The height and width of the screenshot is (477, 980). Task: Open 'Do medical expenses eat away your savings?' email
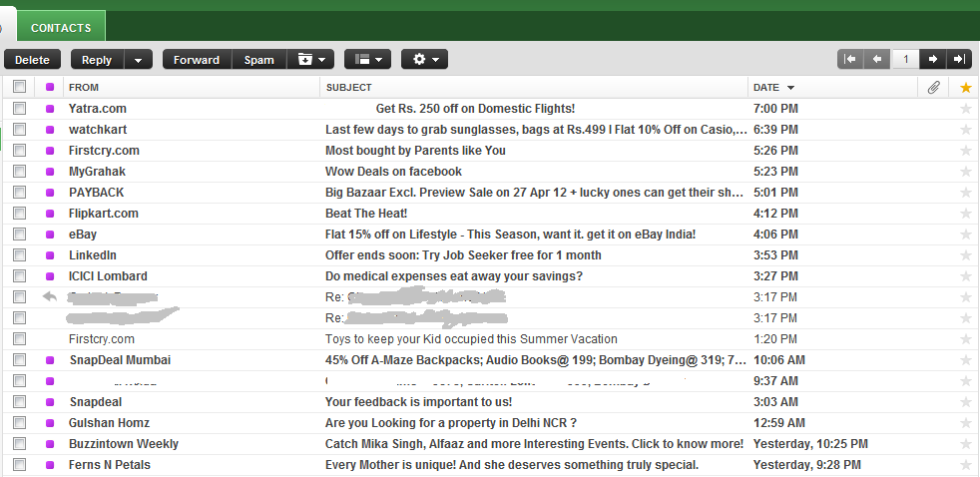tap(454, 276)
